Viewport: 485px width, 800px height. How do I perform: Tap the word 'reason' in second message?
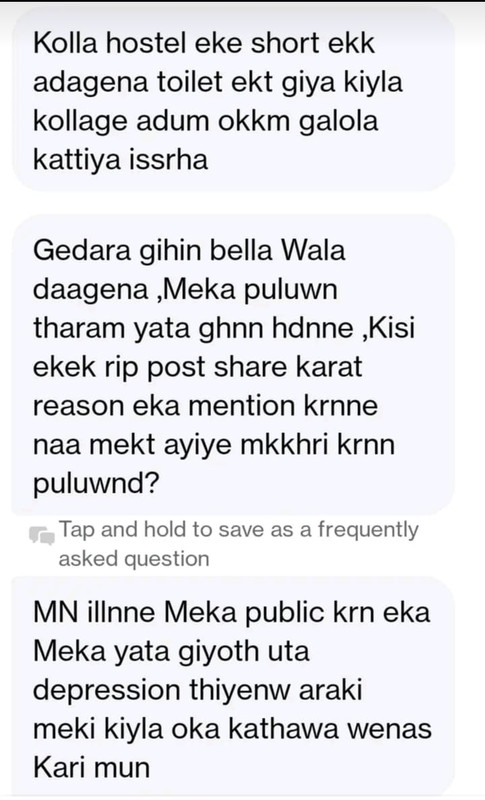pos(79,406)
